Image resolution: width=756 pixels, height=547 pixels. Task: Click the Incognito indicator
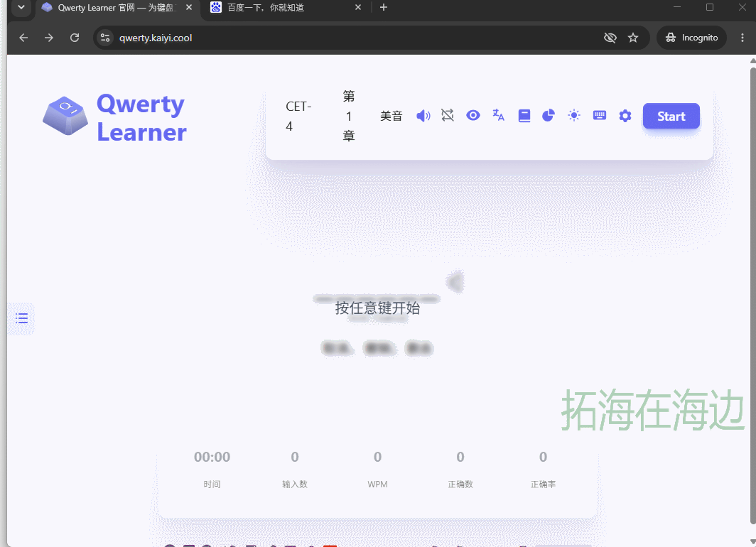click(691, 38)
